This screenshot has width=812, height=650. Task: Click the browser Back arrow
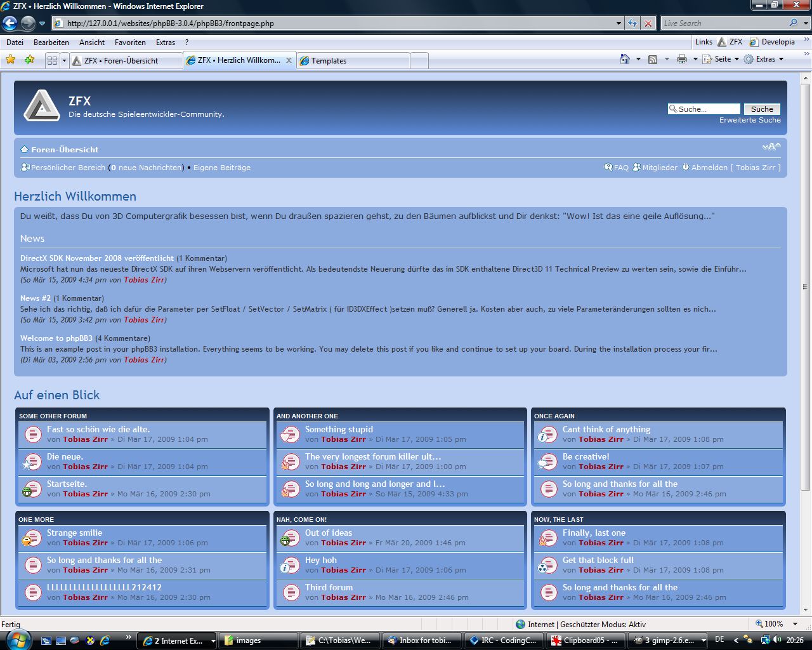(x=10, y=23)
